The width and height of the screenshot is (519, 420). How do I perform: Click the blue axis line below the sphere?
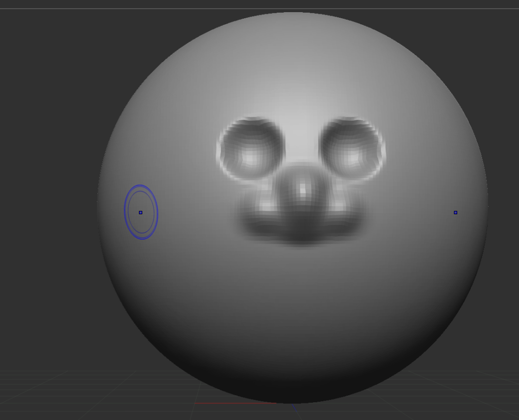pos(295,408)
